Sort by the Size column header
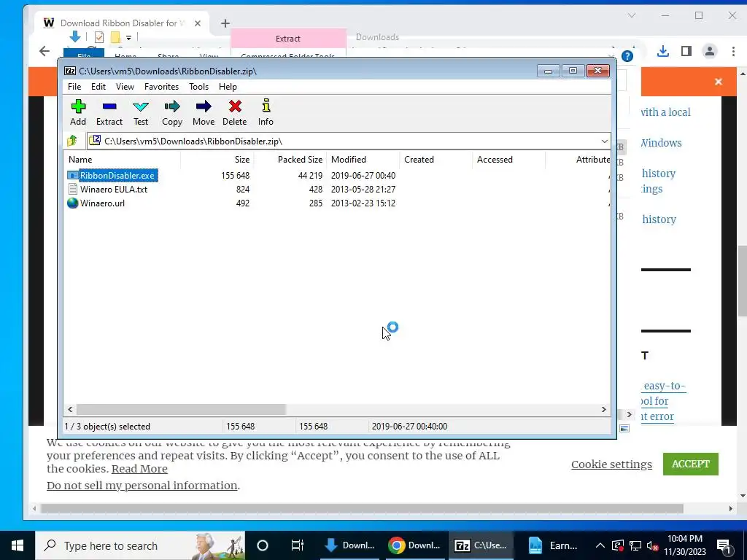 [217, 160]
